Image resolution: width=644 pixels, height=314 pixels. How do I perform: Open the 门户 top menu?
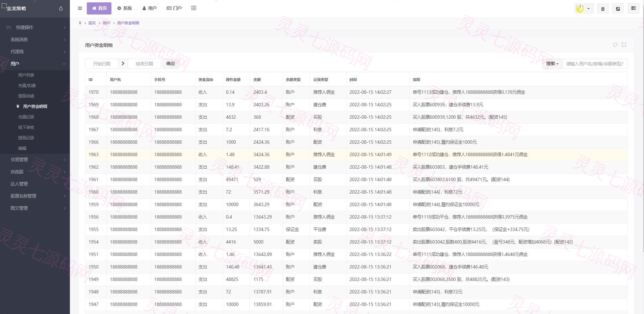tap(174, 8)
